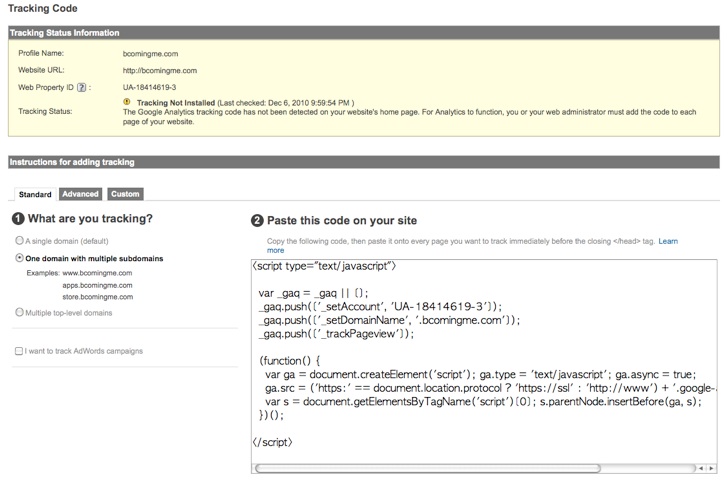Select A single domain (default) option

pos(20,240)
